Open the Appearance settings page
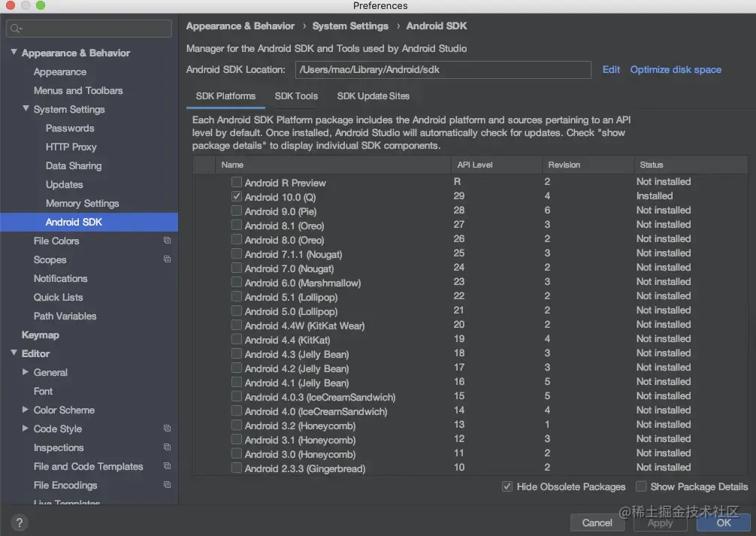The width and height of the screenshot is (756, 536). click(x=60, y=72)
